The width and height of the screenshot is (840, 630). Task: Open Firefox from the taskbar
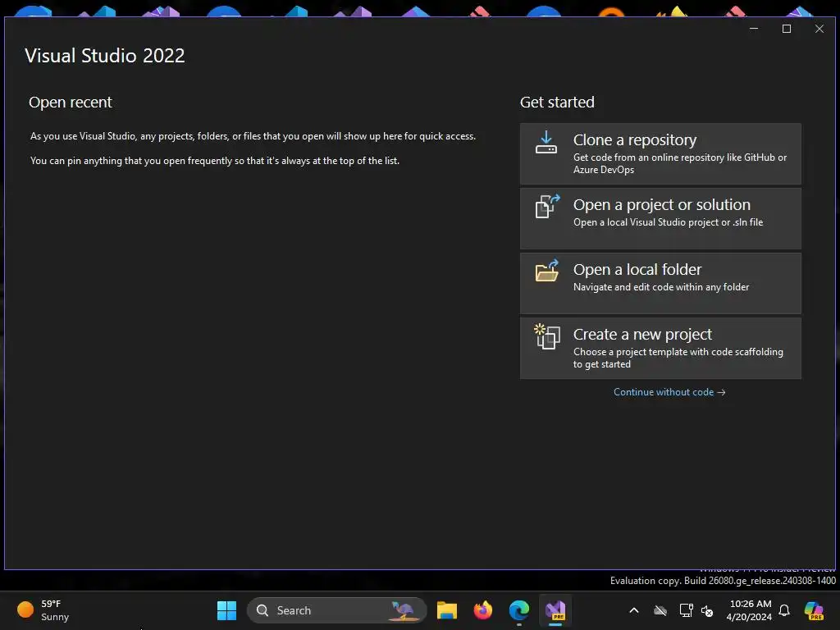click(482, 610)
